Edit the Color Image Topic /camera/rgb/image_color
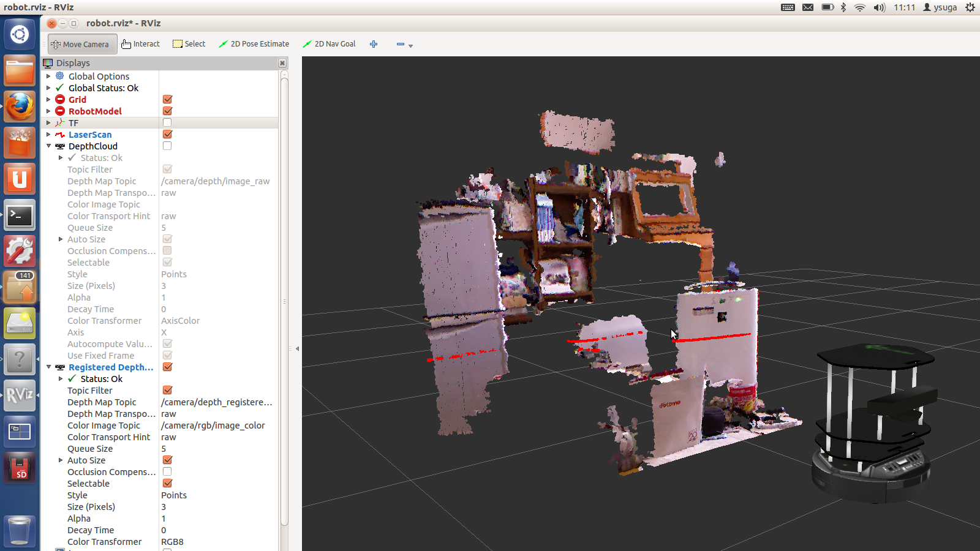The width and height of the screenshot is (980, 551). (213, 425)
